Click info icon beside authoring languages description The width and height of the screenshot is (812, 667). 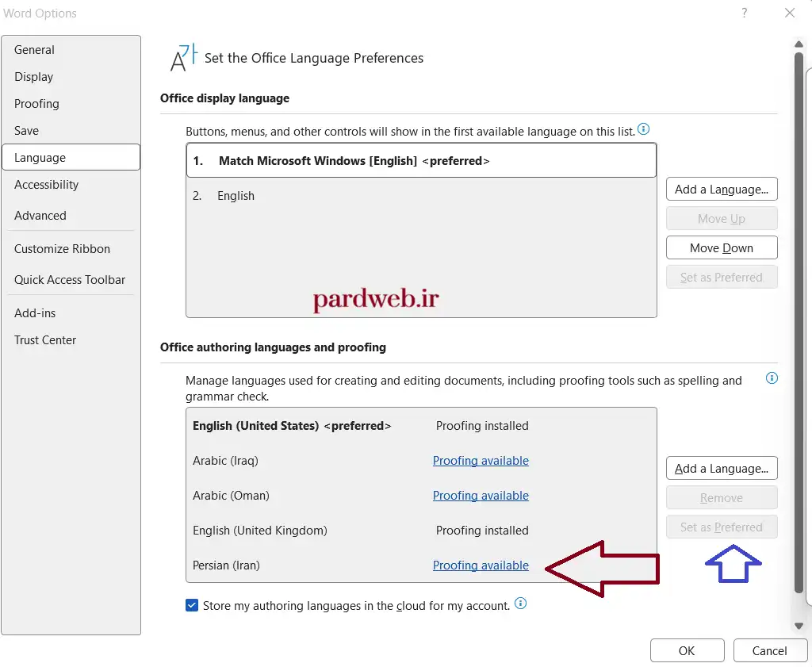(772, 378)
